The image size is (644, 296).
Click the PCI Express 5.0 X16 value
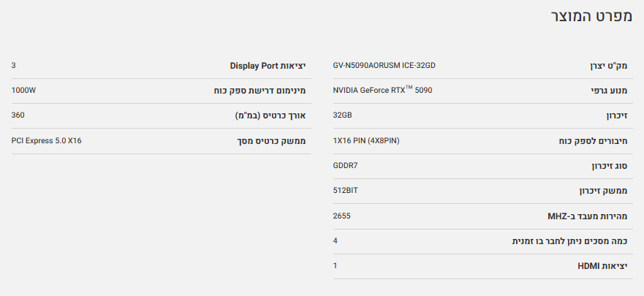tap(52, 140)
